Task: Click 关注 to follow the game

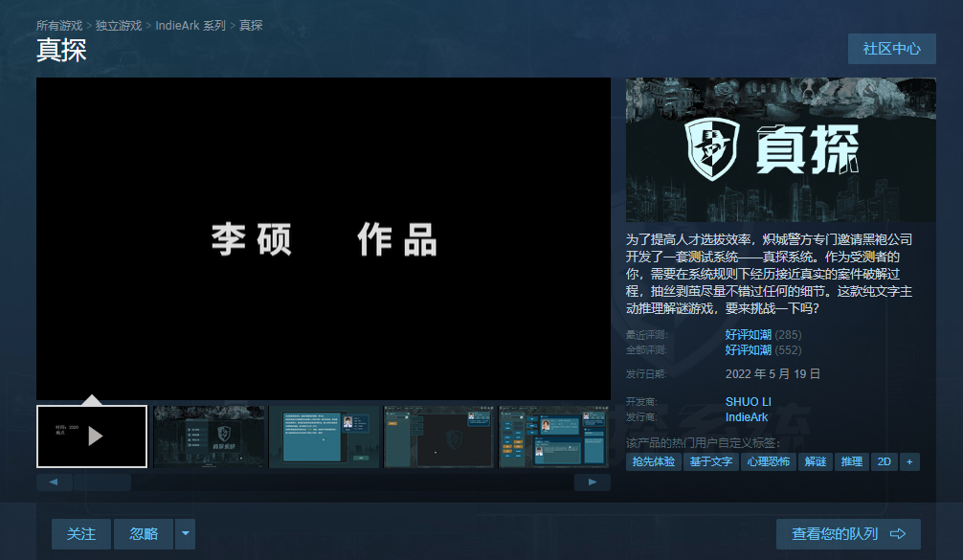Action: pos(81,534)
